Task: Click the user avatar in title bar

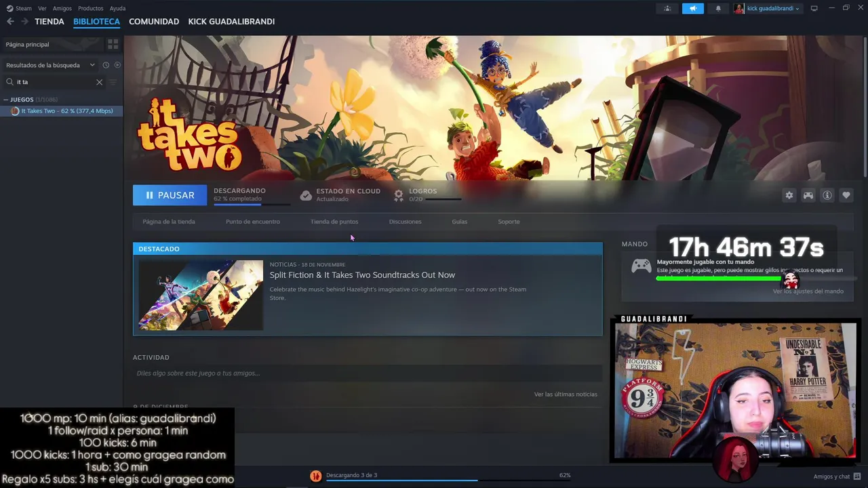Action: tap(738, 9)
